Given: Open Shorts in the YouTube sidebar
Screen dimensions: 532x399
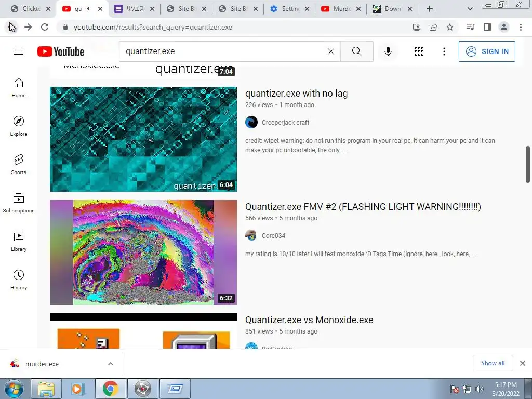Looking at the screenshot, I should 19,165.
